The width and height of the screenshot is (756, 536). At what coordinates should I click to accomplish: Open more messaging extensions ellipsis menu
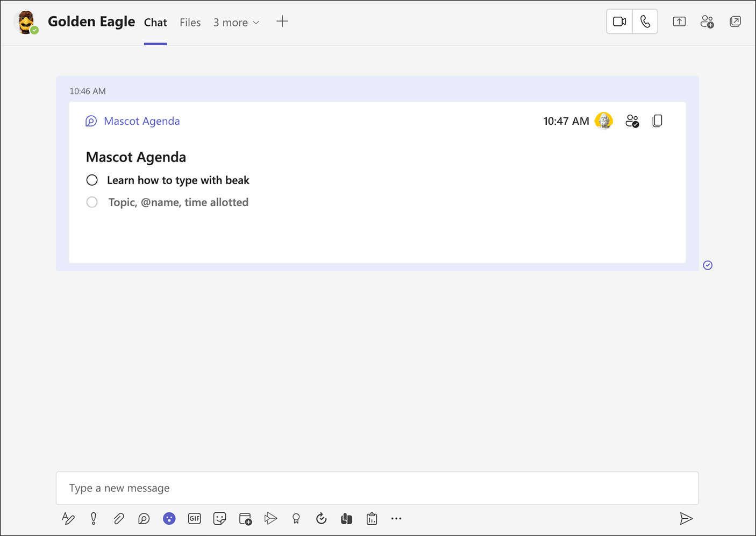coord(396,519)
